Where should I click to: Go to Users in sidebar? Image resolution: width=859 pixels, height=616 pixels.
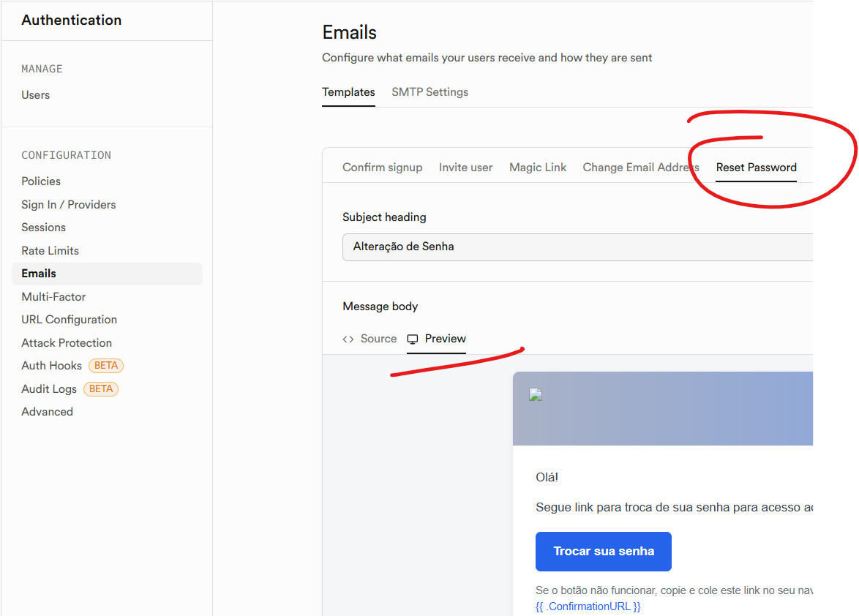(x=36, y=95)
